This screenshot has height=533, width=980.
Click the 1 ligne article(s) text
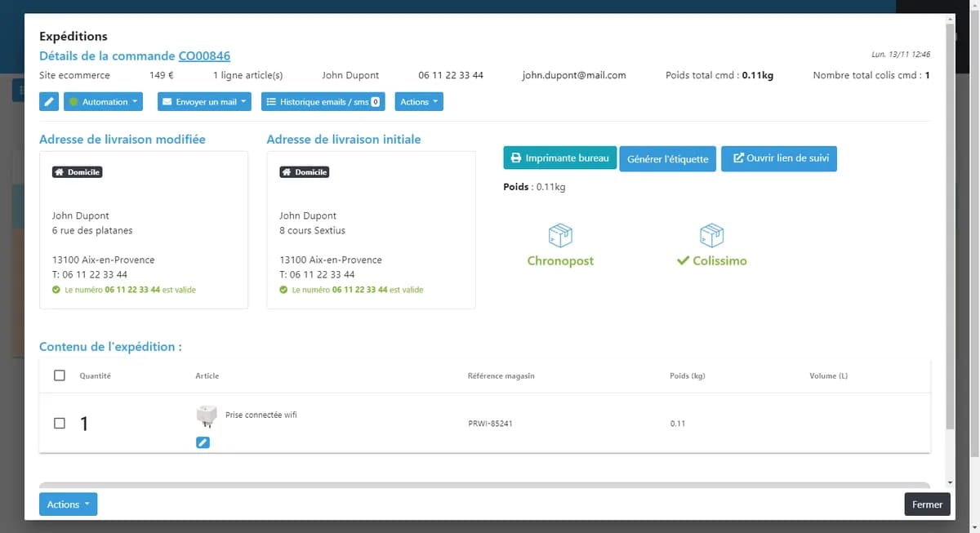(248, 75)
